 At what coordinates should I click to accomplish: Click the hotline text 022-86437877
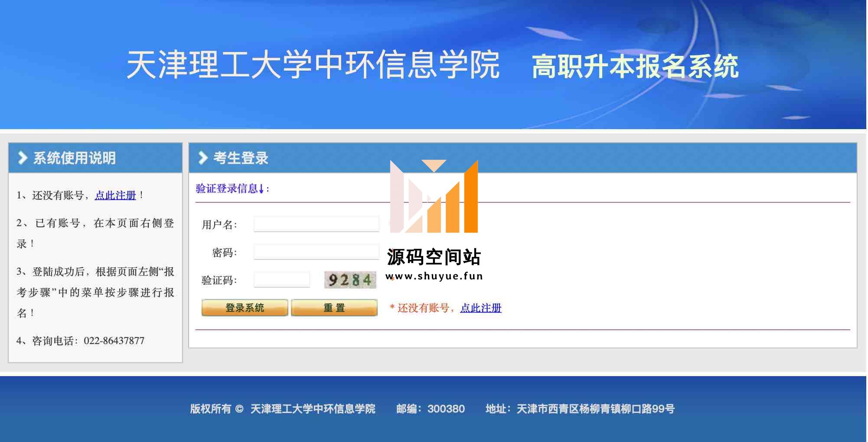[x=114, y=341]
